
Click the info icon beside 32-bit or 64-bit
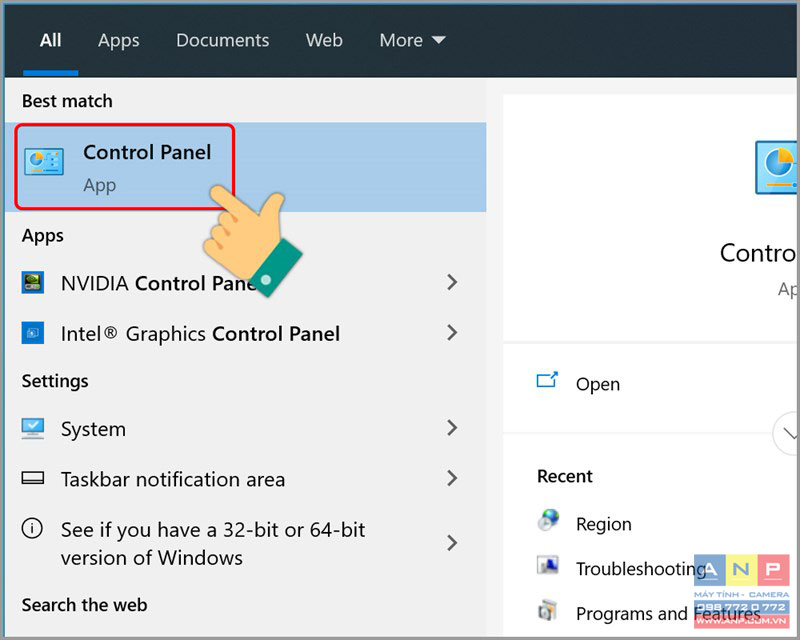pyautogui.click(x=32, y=528)
